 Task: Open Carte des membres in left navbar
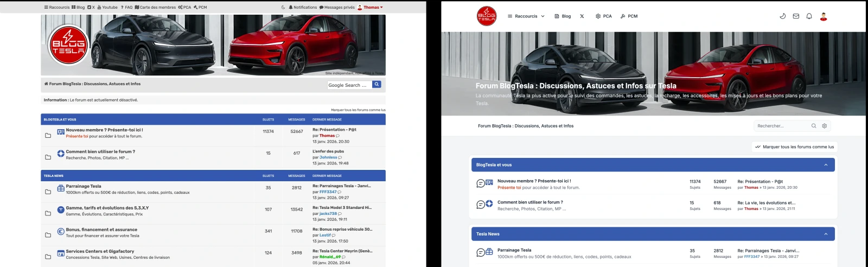pyautogui.click(x=155, y=8)
